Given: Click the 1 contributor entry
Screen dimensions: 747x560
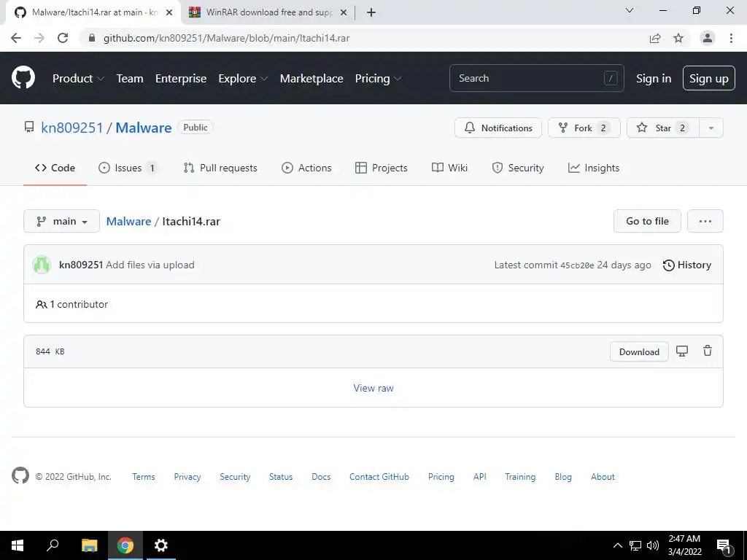Looking at the screenshot, I should pyautogui.click(x=72, y=304).
